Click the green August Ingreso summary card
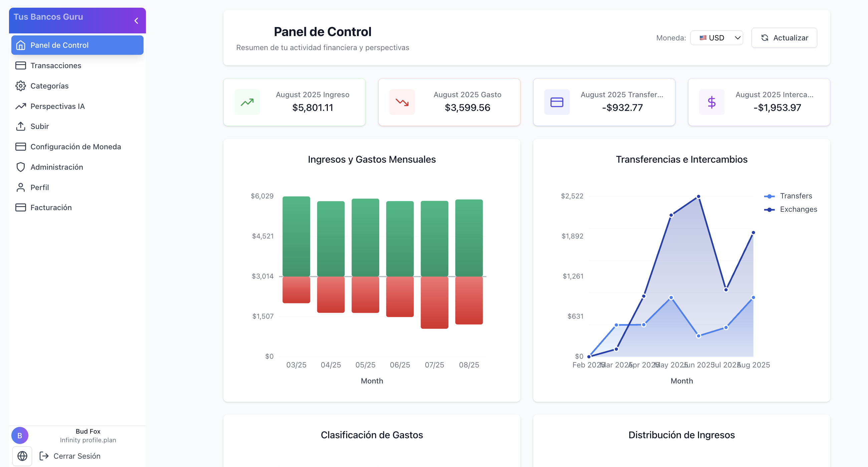The image size is (868, 467). point(294,102)
